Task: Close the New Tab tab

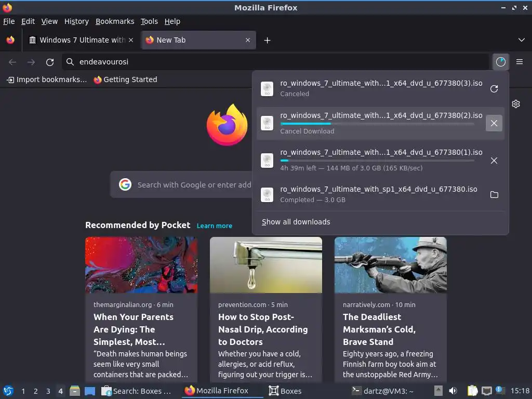Action: [248, 40]
